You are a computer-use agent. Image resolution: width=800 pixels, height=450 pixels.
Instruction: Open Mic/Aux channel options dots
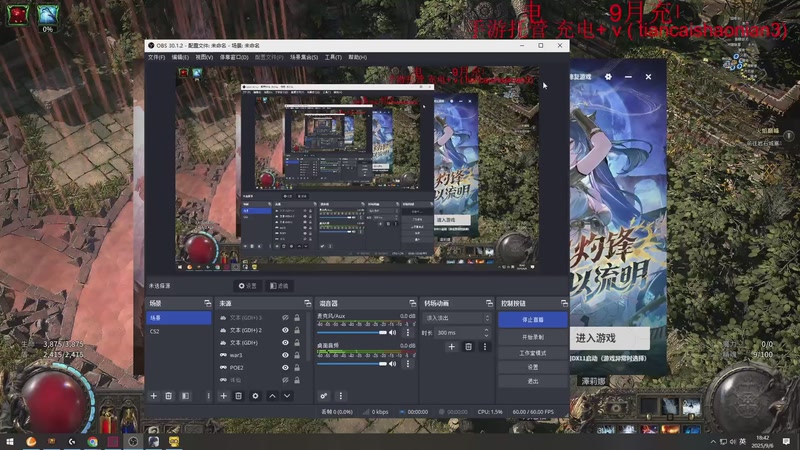click(x=408, y=333)
